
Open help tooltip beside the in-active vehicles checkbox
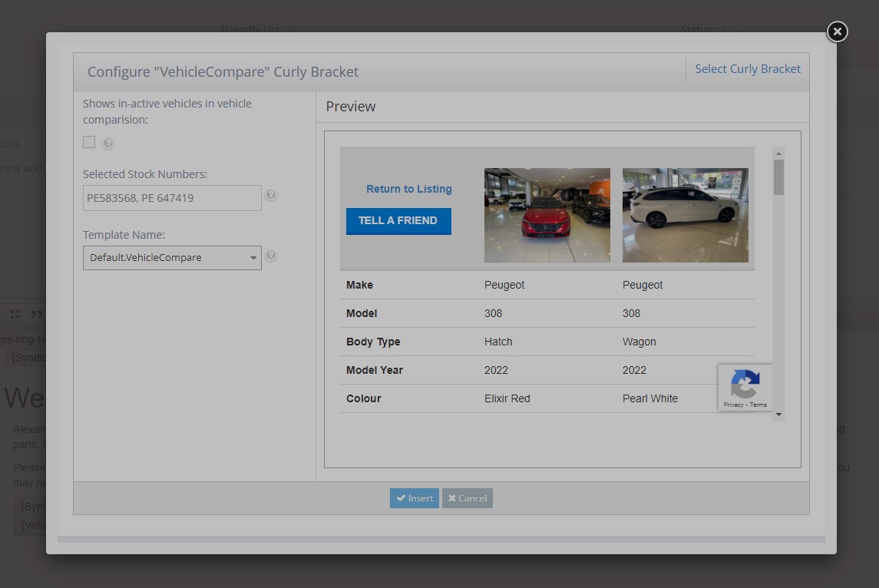tap(107, 143)
